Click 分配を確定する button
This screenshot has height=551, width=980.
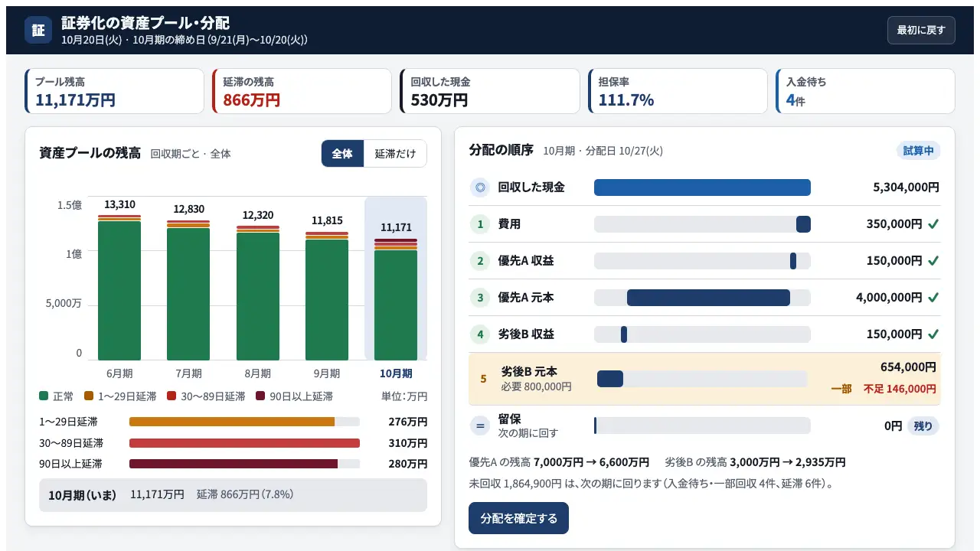coord(518,518)
